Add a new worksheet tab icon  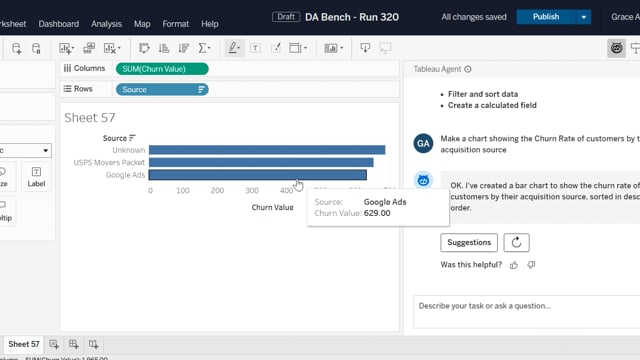coord(54,344)
